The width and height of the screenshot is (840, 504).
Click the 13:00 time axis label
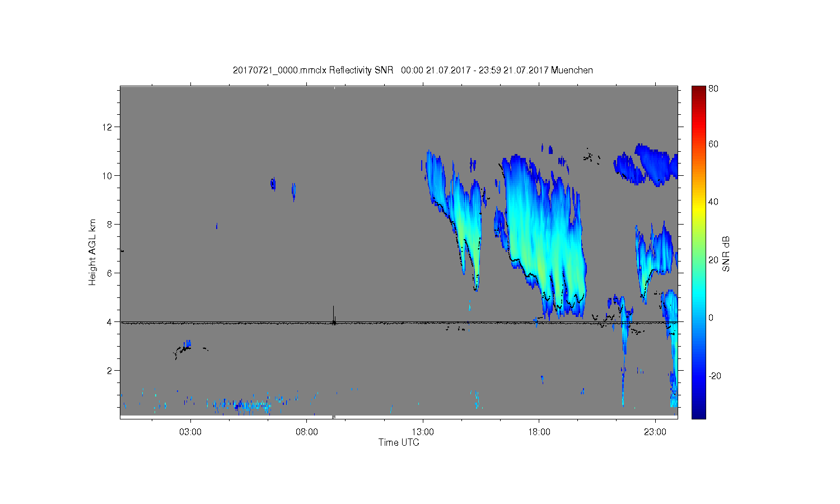[x=423, y=432]
